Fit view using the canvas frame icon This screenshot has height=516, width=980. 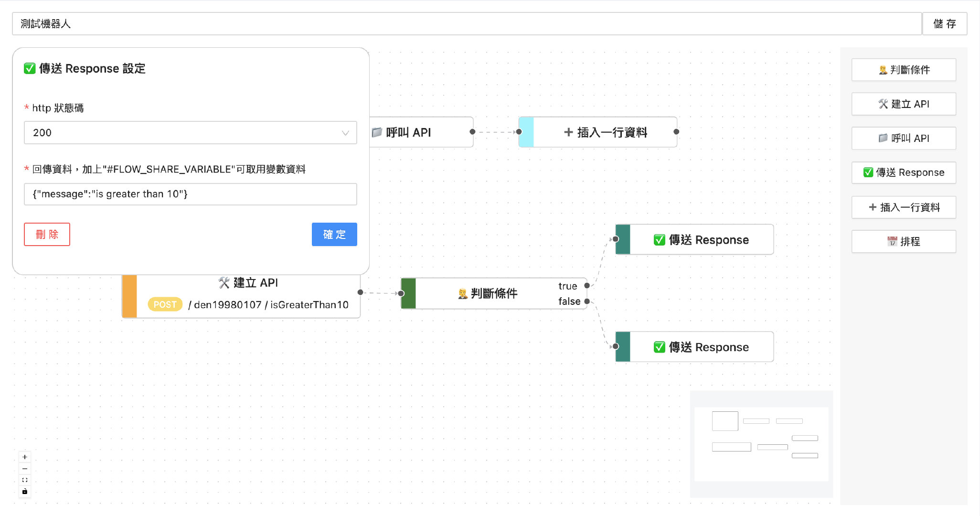point(25,480)
